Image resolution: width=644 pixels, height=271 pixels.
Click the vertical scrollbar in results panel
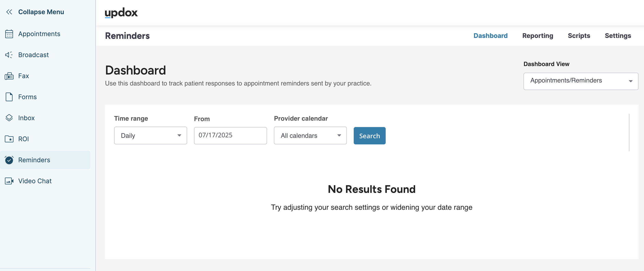pyautogui.click(x=629, y=133)
